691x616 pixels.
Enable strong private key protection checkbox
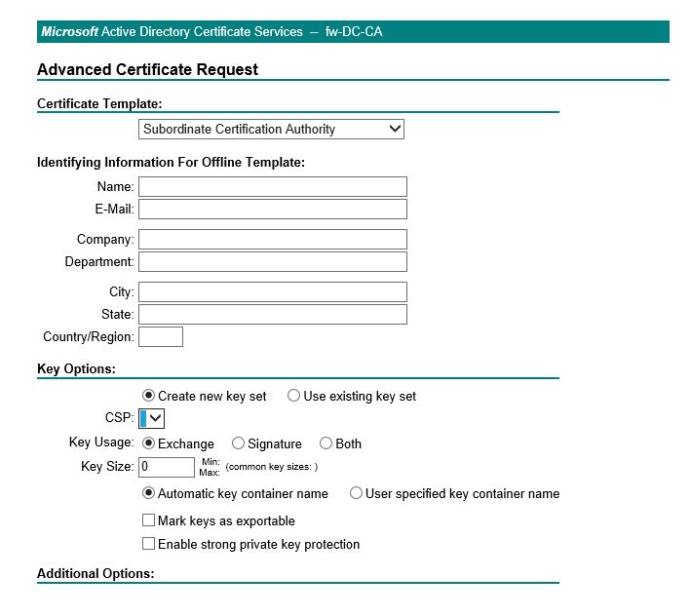(148, 543)
